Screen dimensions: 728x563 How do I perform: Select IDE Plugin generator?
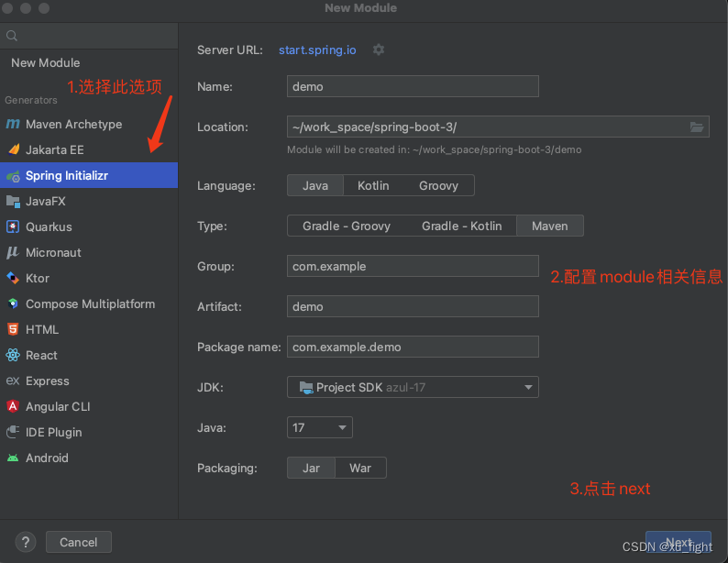89,432
